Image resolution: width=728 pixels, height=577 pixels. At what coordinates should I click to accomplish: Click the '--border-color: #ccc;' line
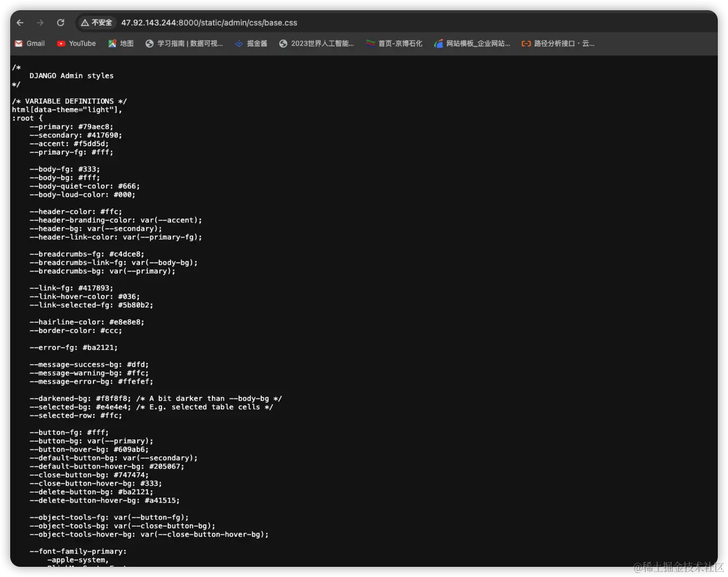pyautogui.click(x=76, y=331)
